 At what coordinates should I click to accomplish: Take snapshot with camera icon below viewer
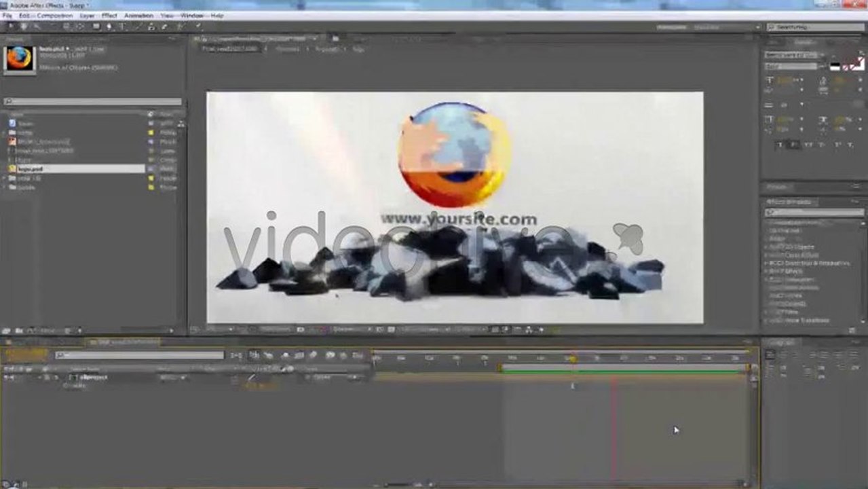tap(301, 329)
